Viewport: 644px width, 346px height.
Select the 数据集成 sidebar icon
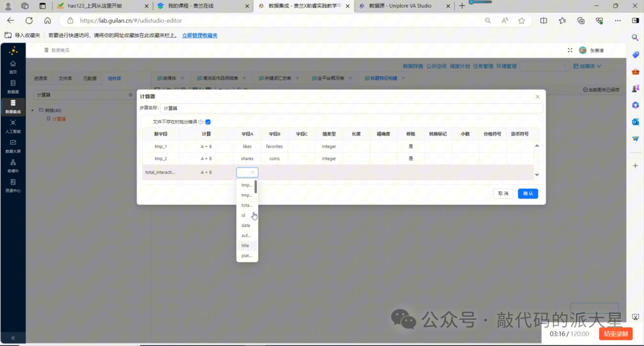13,106
